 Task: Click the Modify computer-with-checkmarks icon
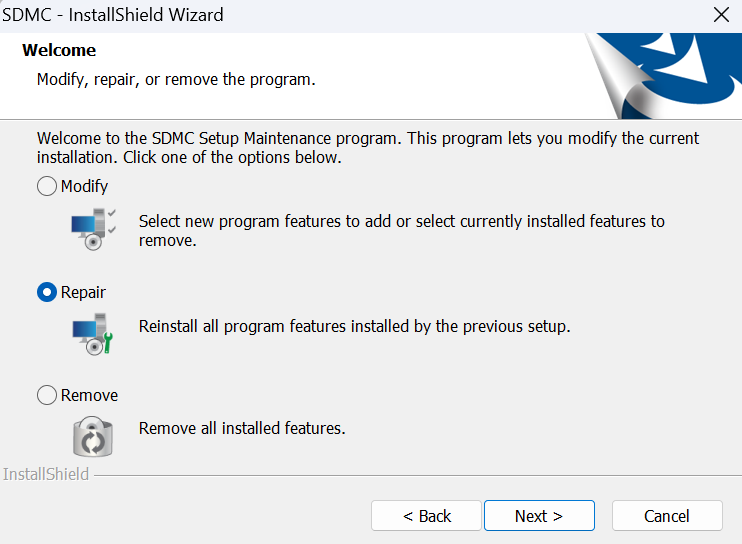pyautogui.click(x=94, y=229)
